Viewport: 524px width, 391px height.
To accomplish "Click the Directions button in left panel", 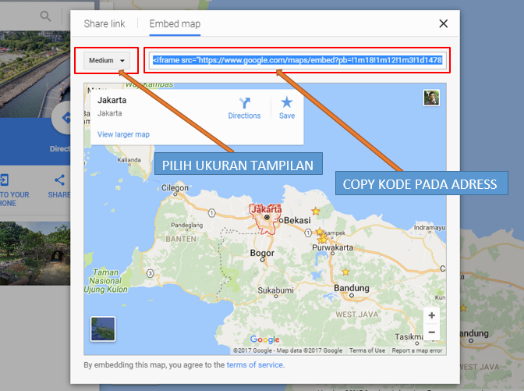I will (x=61, y=118).
